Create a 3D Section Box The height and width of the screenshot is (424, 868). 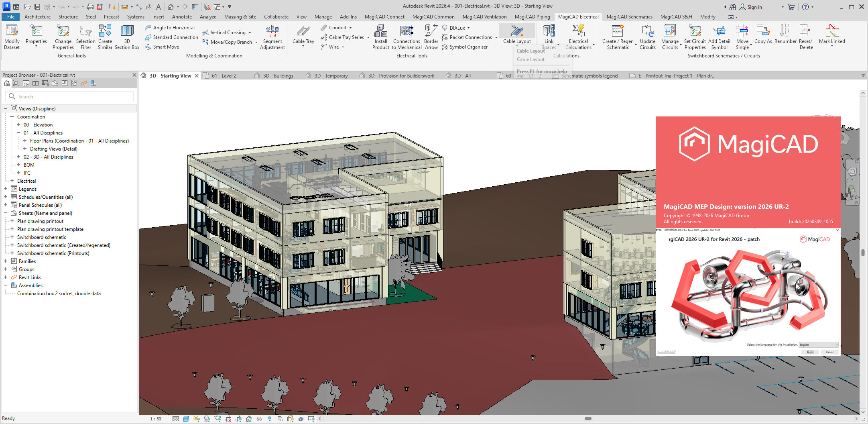(127, 37)
